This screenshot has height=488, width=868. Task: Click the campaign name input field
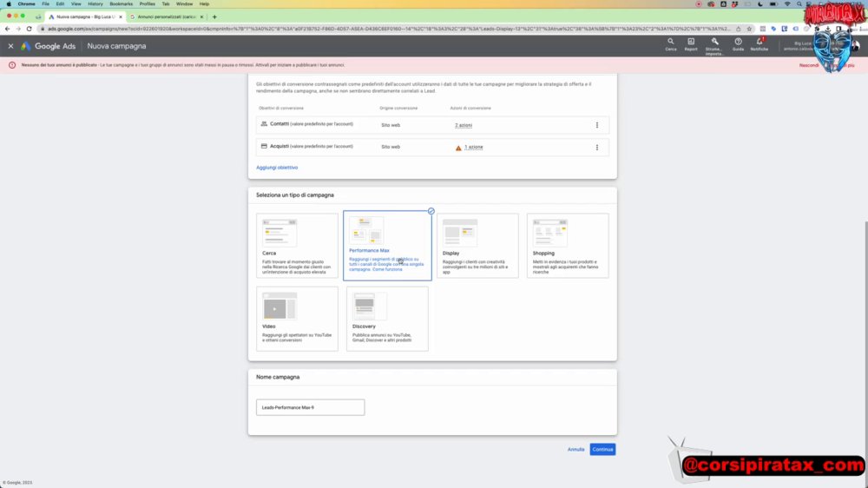pos(310,407)
